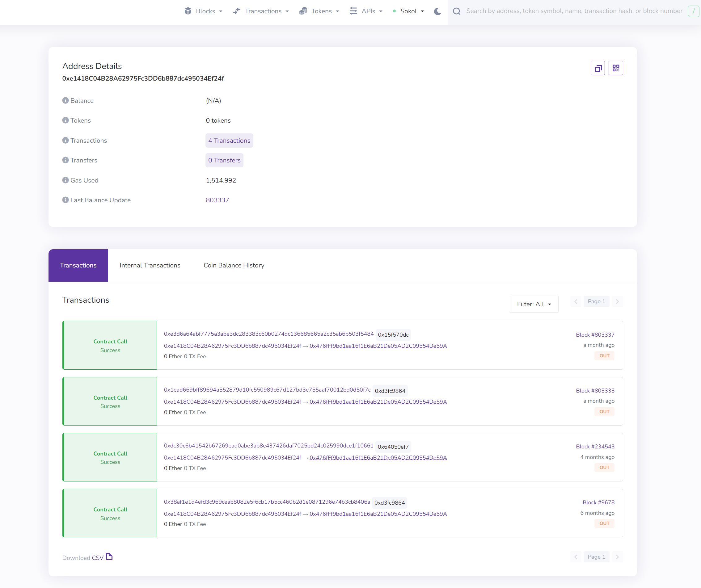701x588 pixels.
Task: Click info icon beside Tokens label
Action: point(65,120)
